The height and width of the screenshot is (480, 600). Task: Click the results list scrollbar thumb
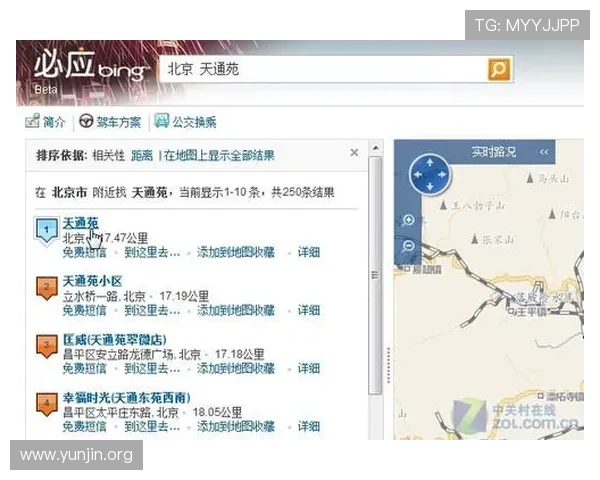375,275
